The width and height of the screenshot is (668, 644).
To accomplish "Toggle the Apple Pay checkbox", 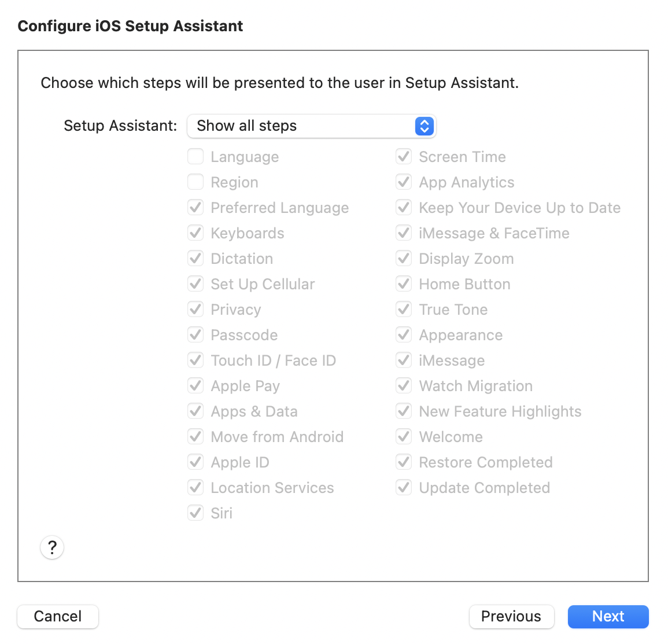I will coord(195,385).
